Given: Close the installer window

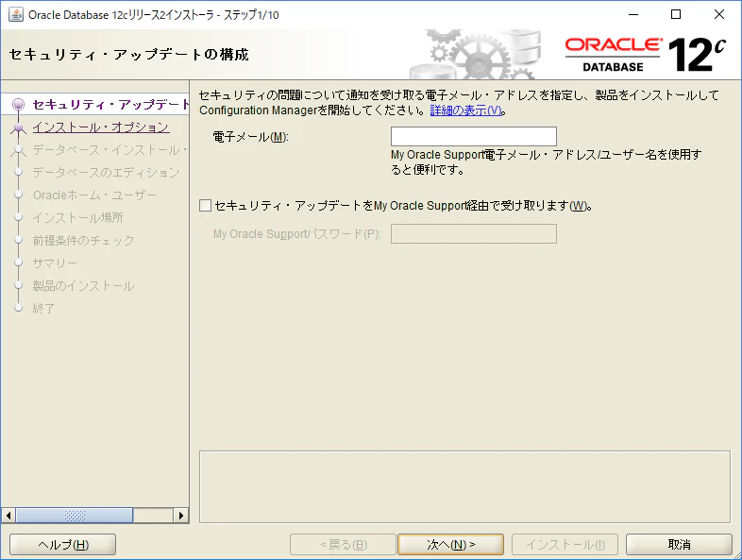Looking at the screenshot, I should click(x=718, y=15).
